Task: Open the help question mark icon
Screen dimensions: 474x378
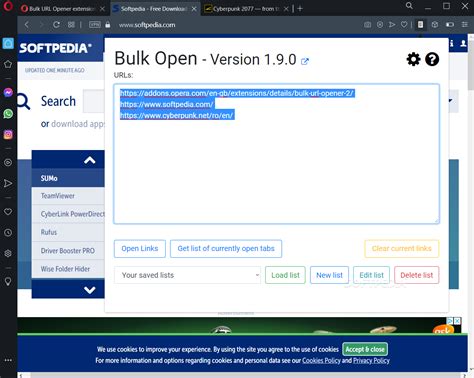Action: (432, 59)
